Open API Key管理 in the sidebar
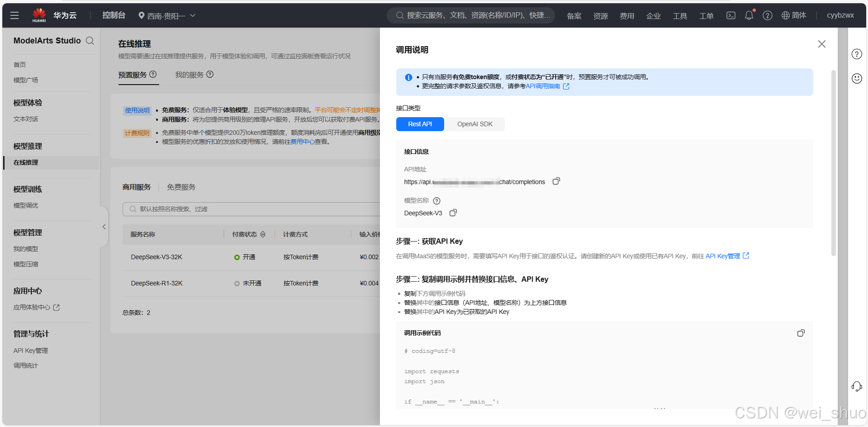Screen dimensions: 868x427 [31, 351]
